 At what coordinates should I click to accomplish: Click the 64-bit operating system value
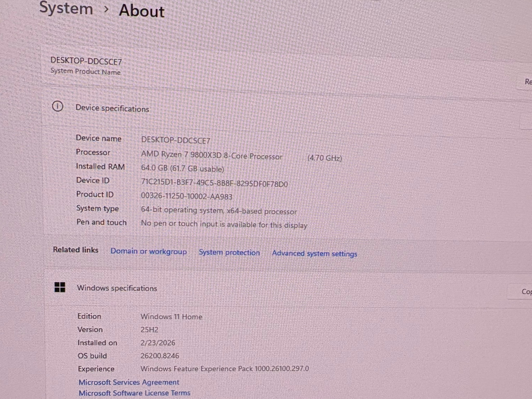[219, 211]
